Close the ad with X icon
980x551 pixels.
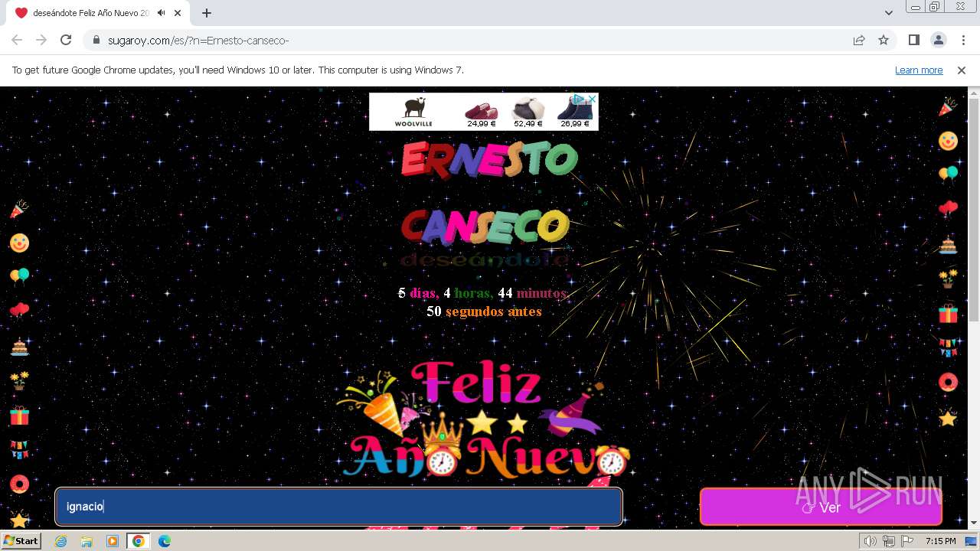click(592, 99)
